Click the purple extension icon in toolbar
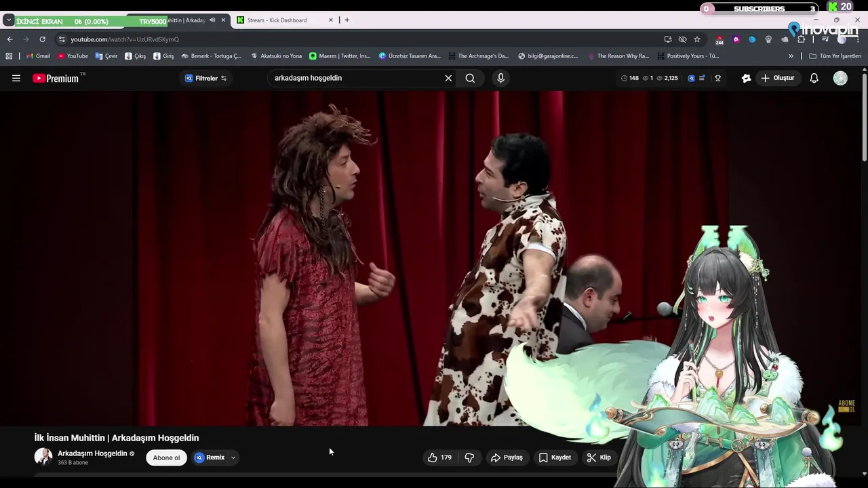The height and width of the screenshot is (488, 868). click(736, 39)
